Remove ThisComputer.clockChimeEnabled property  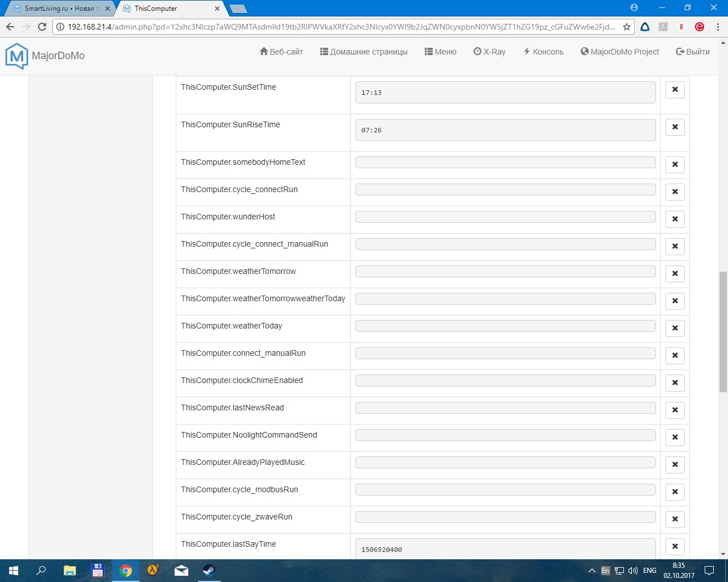click(x=675, y=383)
